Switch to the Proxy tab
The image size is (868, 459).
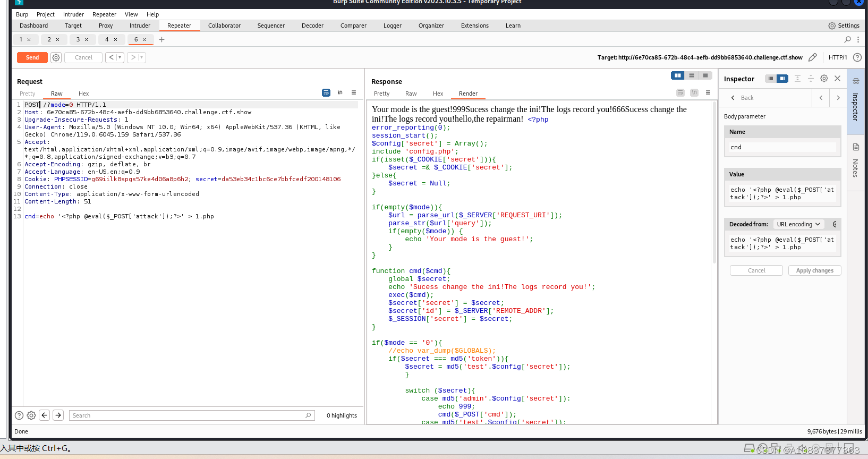point(106,25)
